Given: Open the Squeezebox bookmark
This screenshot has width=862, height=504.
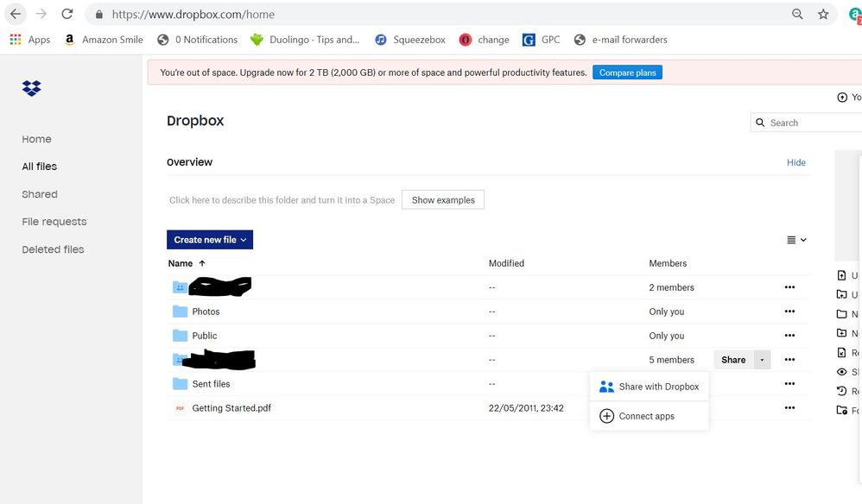Looking at the screenshot, I should [x=410, y=40].
